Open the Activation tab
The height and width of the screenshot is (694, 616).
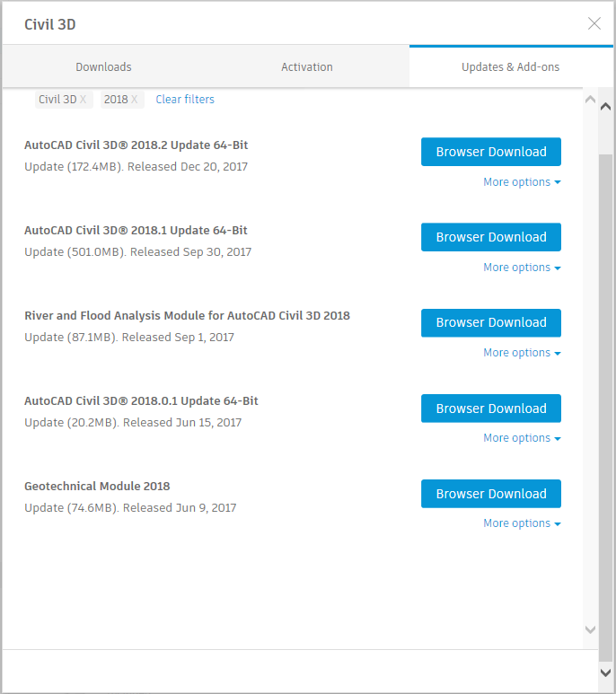pos(307,66)
